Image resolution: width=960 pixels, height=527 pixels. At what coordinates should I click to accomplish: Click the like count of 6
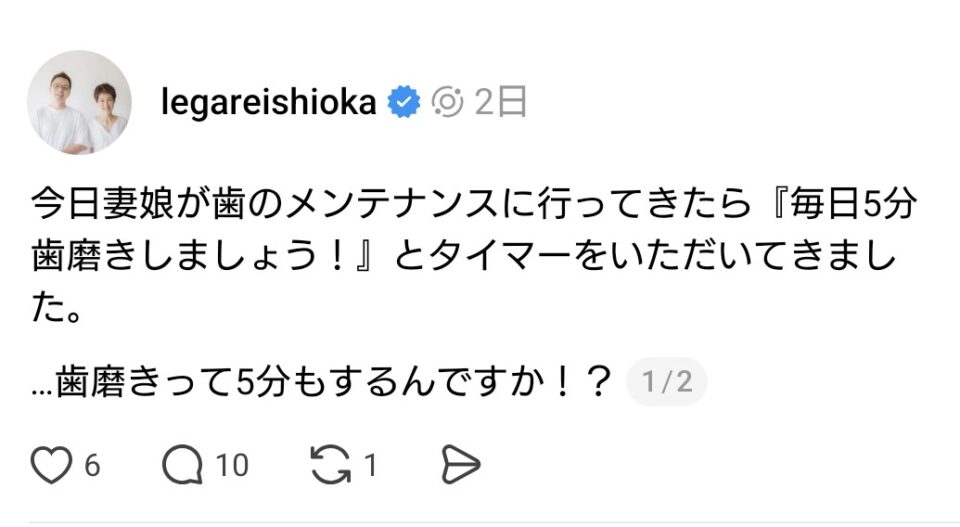click(x=91, y=465)
